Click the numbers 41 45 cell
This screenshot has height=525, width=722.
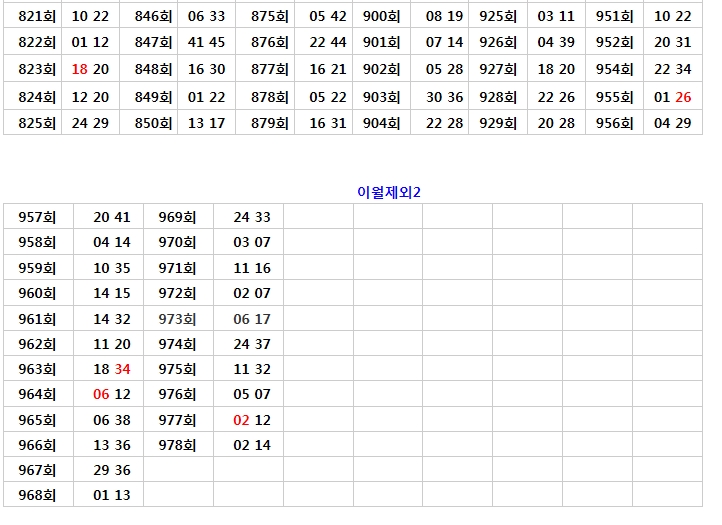pos(206,42)
